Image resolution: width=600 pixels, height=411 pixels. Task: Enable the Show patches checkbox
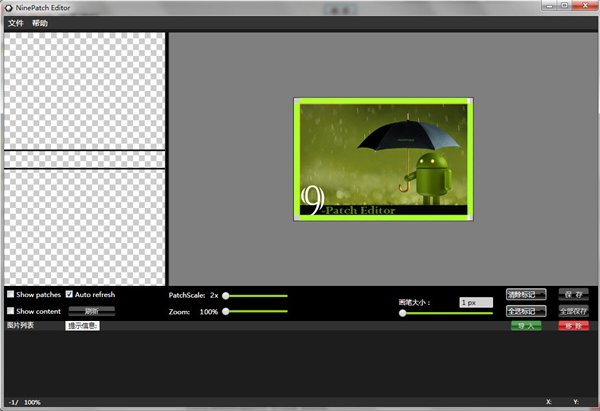pos(11,294)
